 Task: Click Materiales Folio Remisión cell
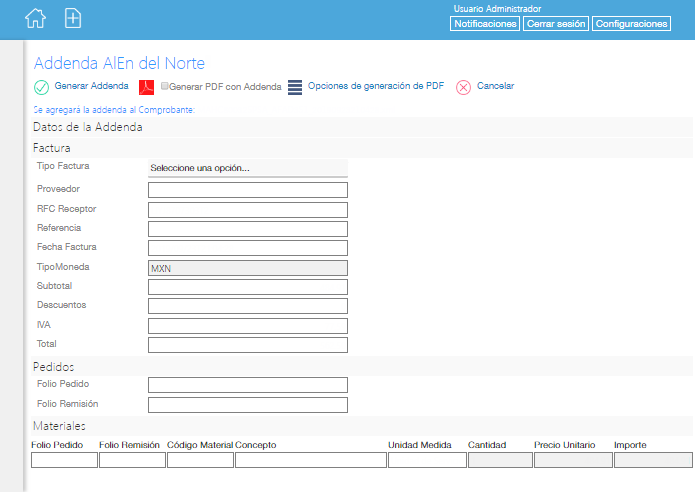tap(133, 460)
